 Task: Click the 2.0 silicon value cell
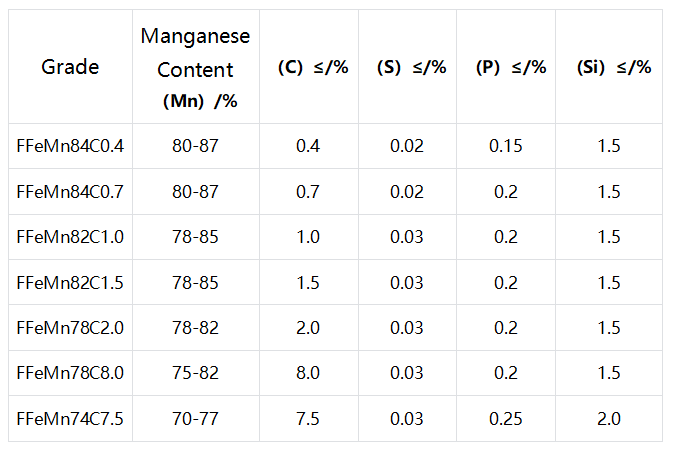point(609,419)
